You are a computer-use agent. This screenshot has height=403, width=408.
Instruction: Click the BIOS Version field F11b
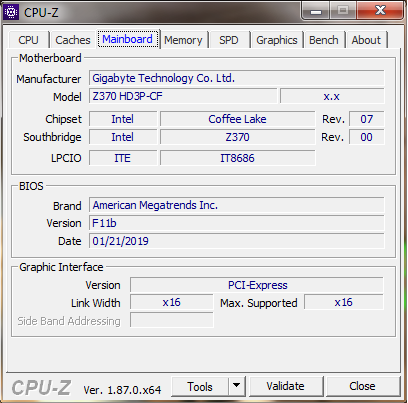pyautogui.click(x=237, y=223)
